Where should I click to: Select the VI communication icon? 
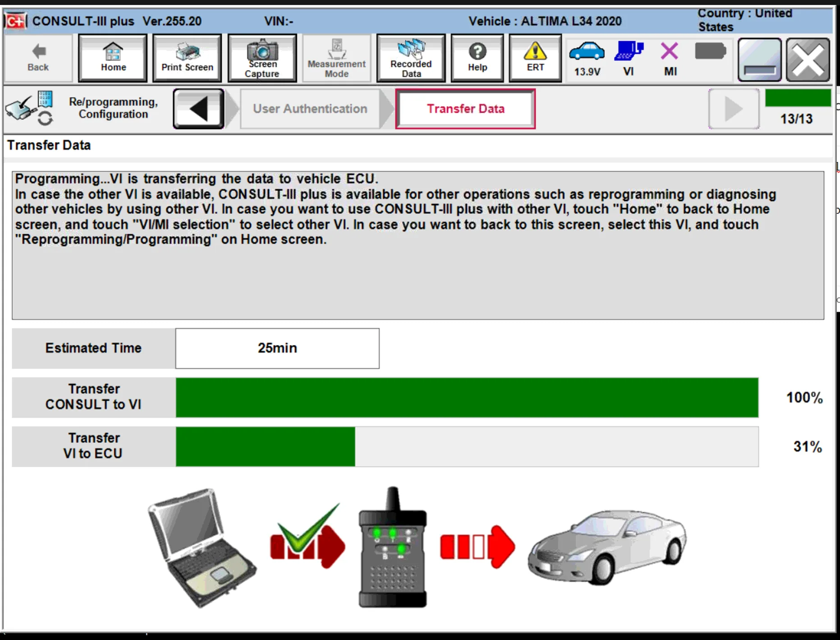pyautogui.click(x=629, y=58)
